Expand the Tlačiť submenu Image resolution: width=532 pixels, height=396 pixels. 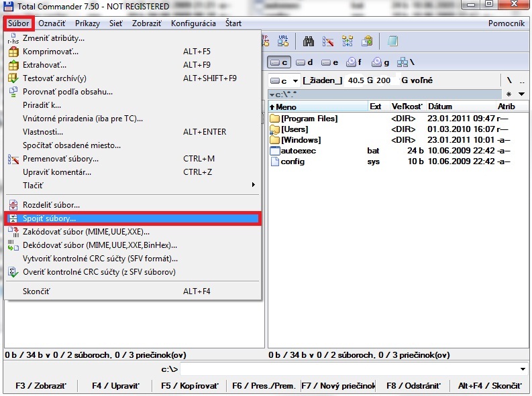pos(132,186)
